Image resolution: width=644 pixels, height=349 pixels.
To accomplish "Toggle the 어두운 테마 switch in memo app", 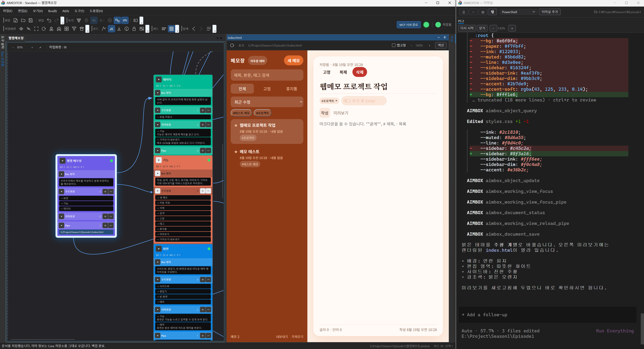I will click(257, 61).
